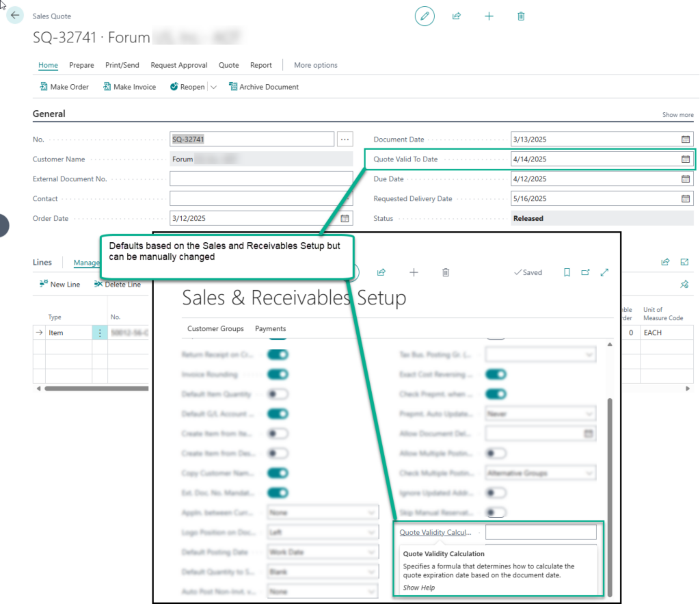This screenshot has height=604, width=700.
Task: Click the pencil edit icon
Action: [425, 16]
